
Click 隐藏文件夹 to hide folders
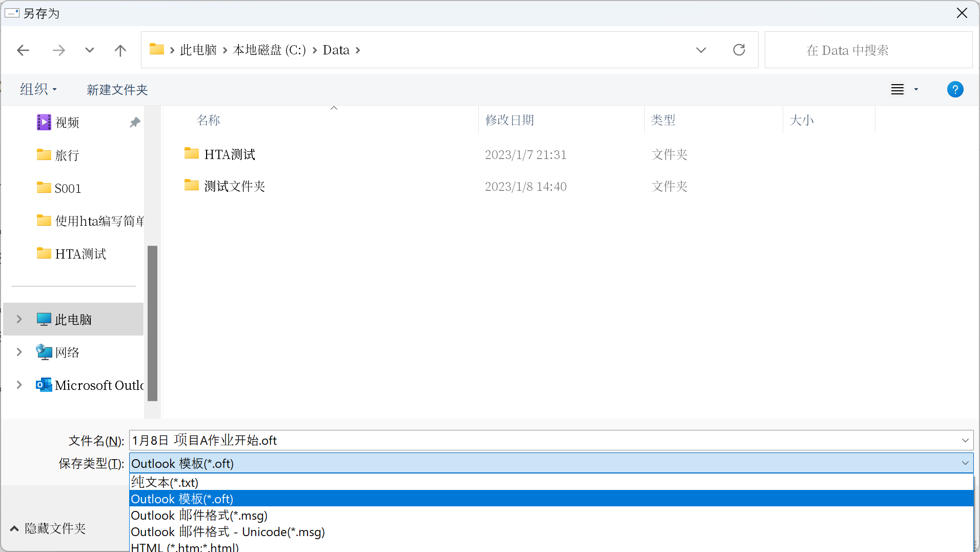pos(48,528)
